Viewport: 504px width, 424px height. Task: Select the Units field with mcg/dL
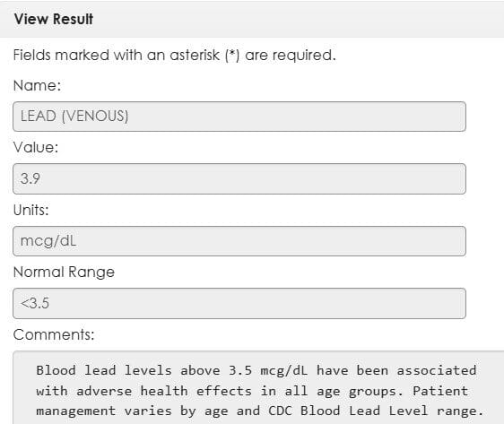coord(239,241)
